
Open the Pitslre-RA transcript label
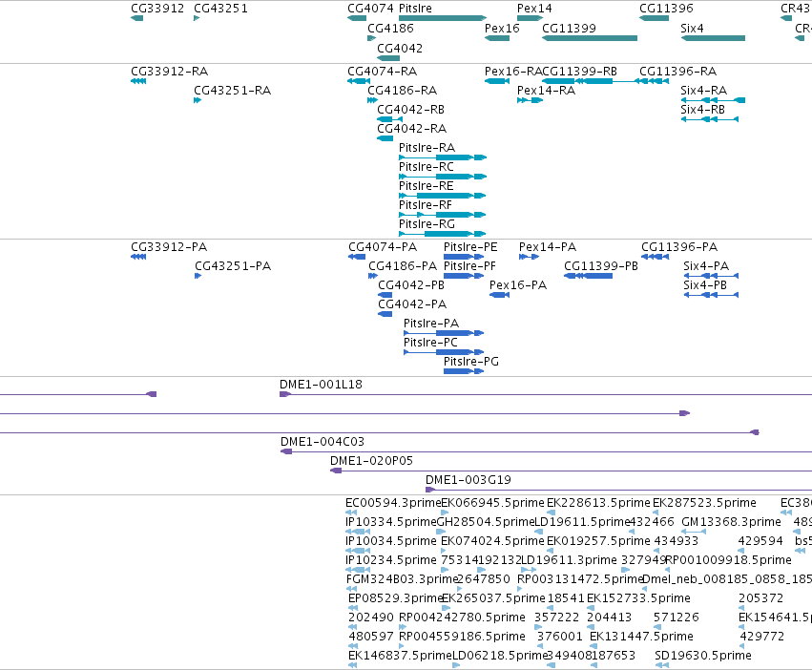[x=427, y=148]
